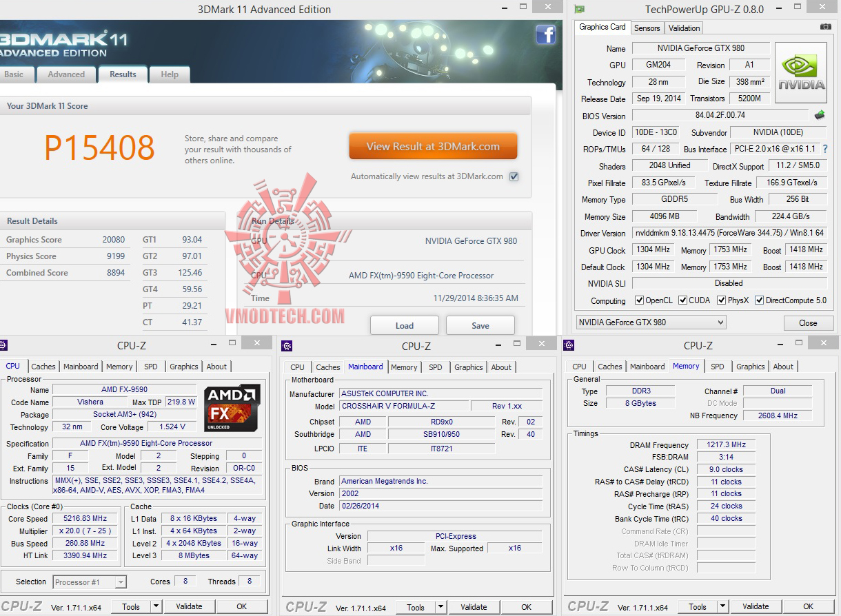Click the GPU-Z title bar app icon
This screenshot has width=841, height=616.
point(580,9)
